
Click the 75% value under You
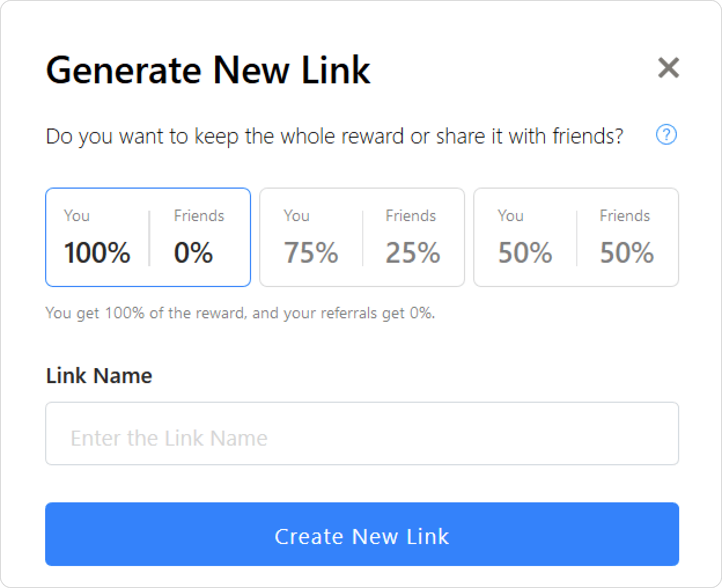pyautogui.click(x=311, y=253)
